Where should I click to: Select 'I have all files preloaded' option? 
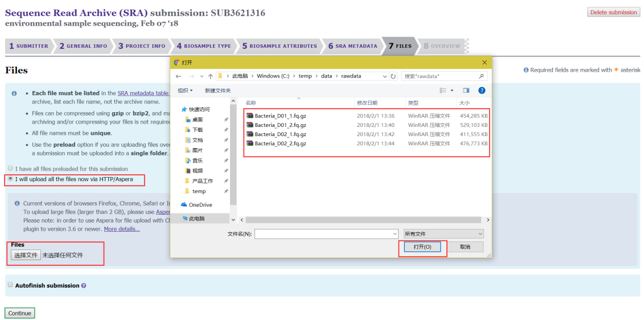tap(10, 169)
